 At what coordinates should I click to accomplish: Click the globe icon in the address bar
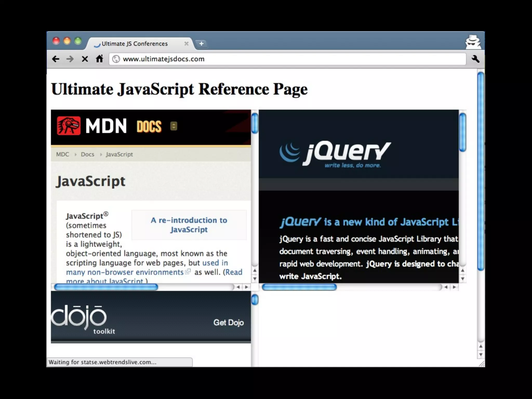116,59
